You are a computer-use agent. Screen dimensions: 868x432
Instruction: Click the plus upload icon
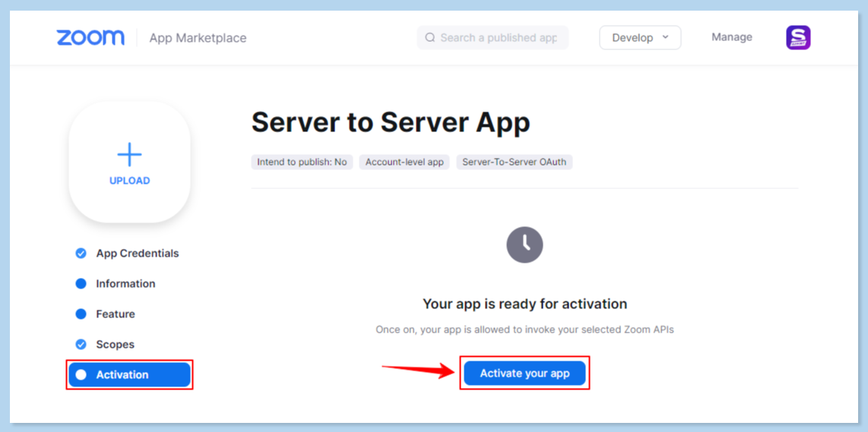(x=129, y=155)
